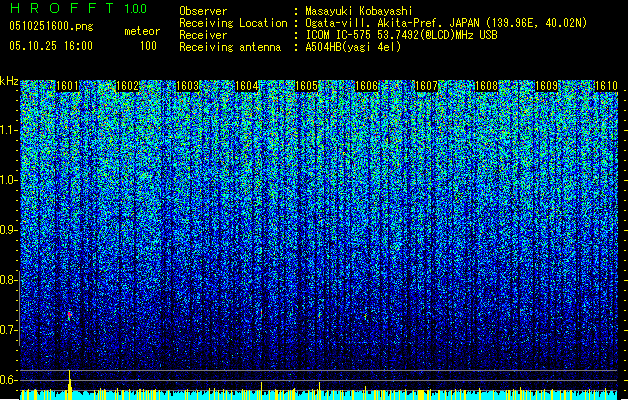This screenshot has height=400, width=629.
Task: Click the 'Observer' field label
Action: tap(203, 11)
